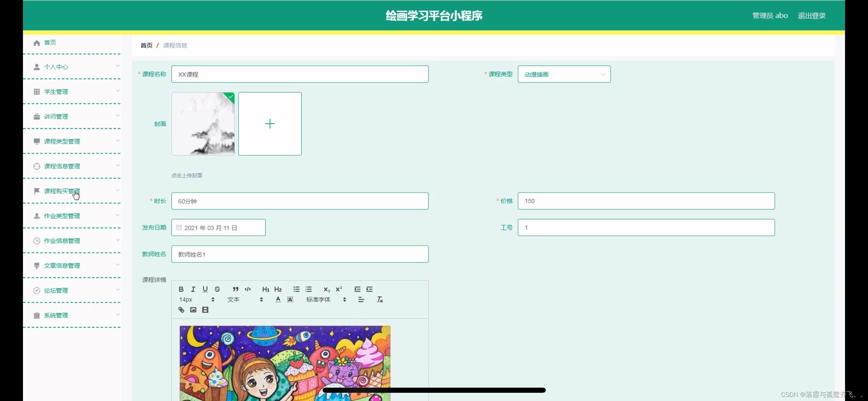Insert an image into the editor
Viewport: 868px width, 401px height.
click(x=193, y=310)
